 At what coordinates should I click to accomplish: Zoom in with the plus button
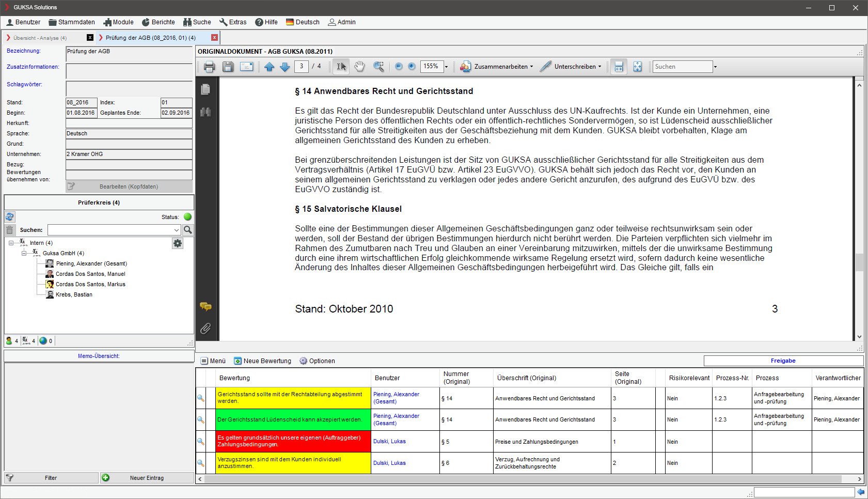pos(412,67)
